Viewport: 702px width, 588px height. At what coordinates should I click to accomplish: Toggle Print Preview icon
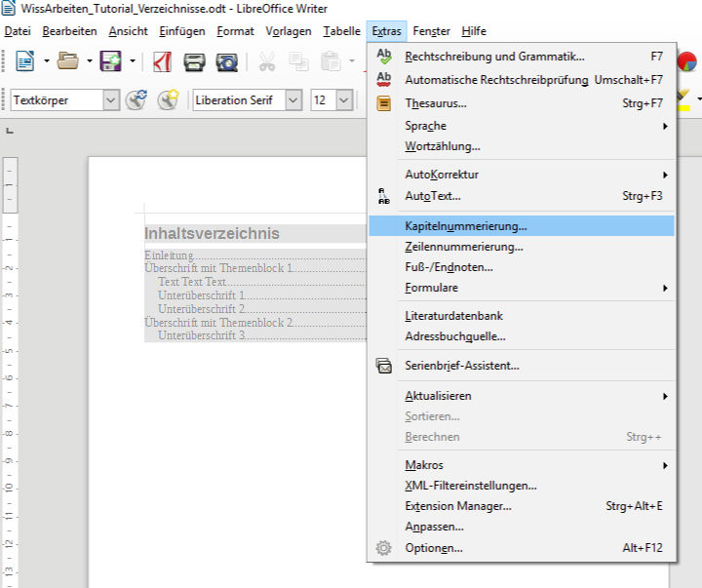pos(227,62)
